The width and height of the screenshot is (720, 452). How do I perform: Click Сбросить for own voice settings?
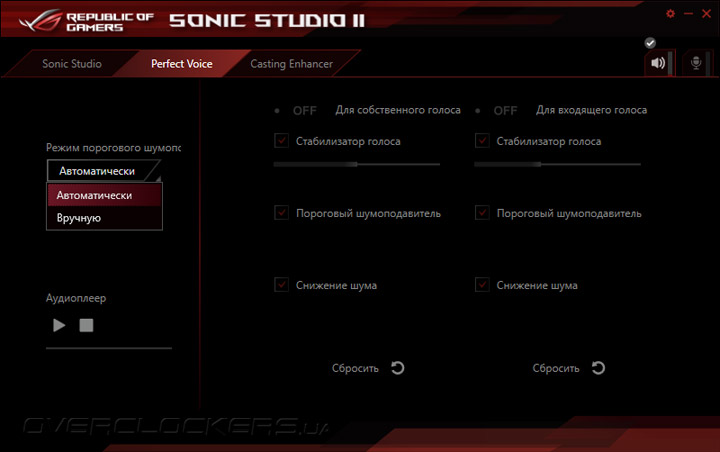(355, 368)
